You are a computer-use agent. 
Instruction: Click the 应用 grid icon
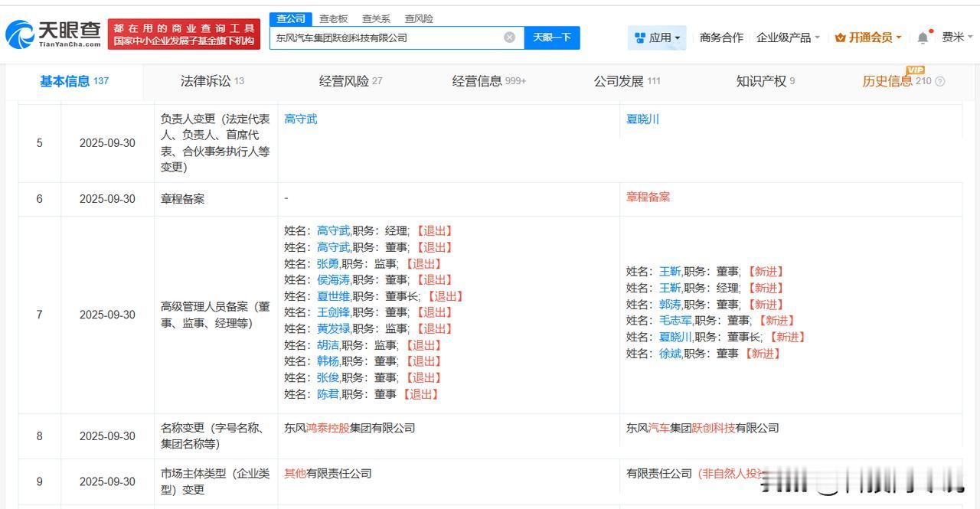640,38
